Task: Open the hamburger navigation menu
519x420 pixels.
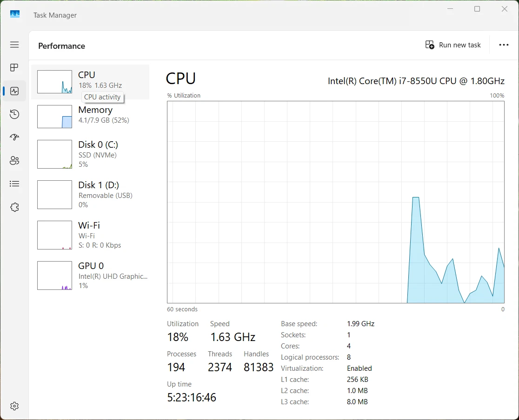Action: tap(14, 45)
